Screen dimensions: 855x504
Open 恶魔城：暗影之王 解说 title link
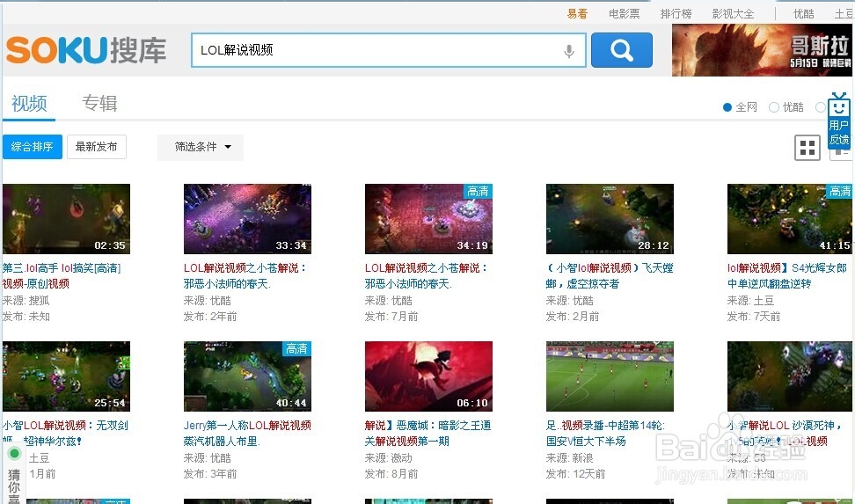(x=428, y=433)
